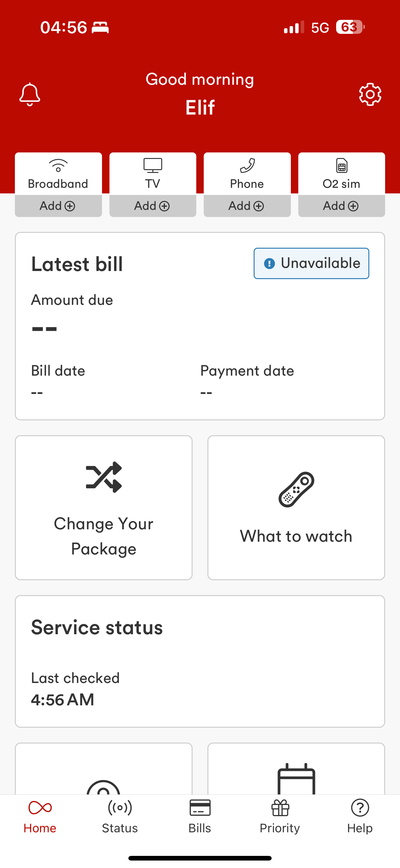Open notifications bell icon
This screenshot has width=400, height=868.
coord(30,94)
